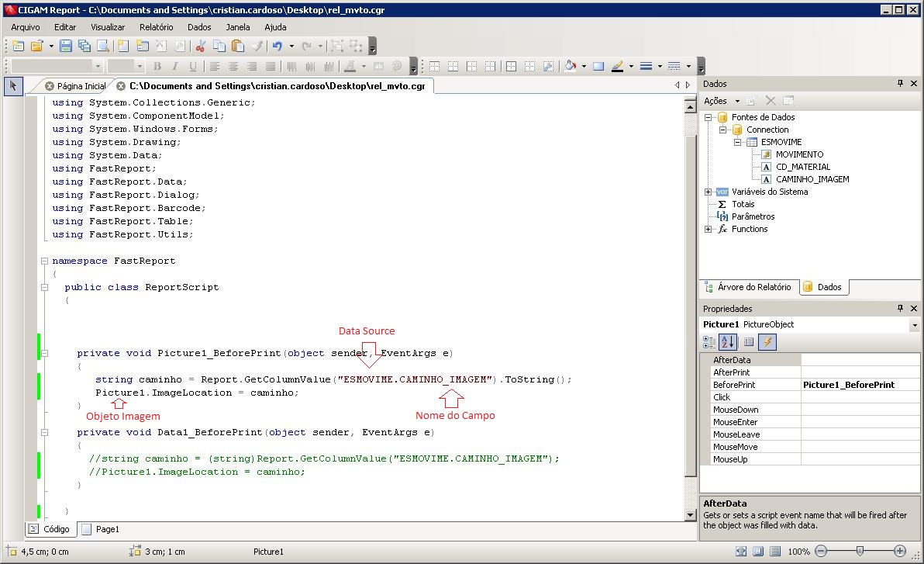Collapse the namespace FastReport code block
924x564 pixels.
pos(44,261)
